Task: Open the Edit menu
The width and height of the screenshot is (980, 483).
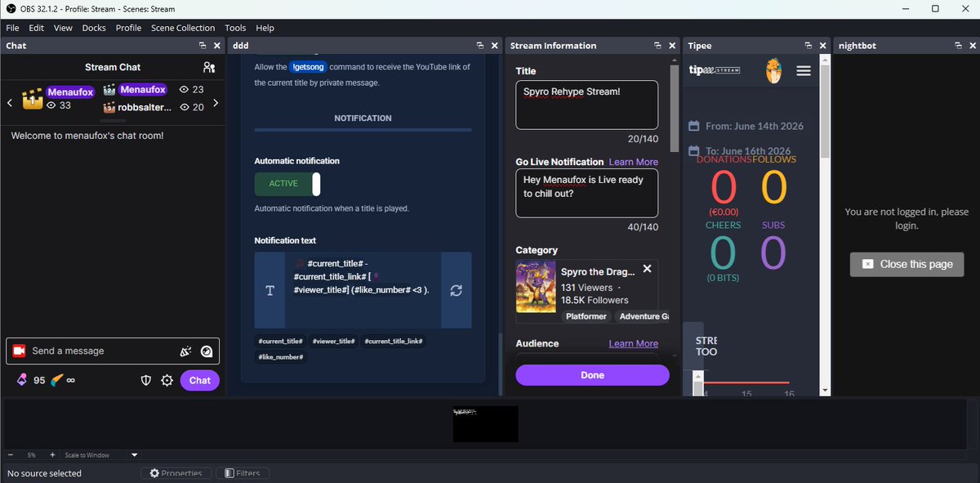Action: [36, 28]
